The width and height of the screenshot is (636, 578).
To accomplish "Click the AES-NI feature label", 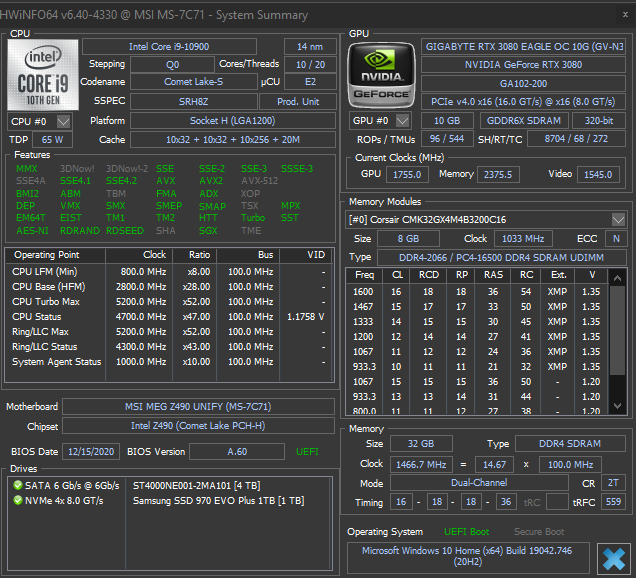I will (32, 230).
